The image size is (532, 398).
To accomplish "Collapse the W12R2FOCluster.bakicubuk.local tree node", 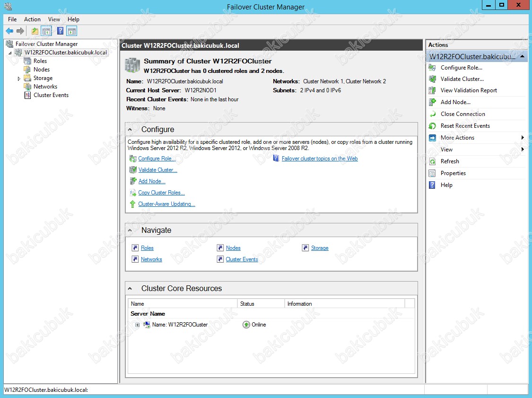I will tap(10, 53).
